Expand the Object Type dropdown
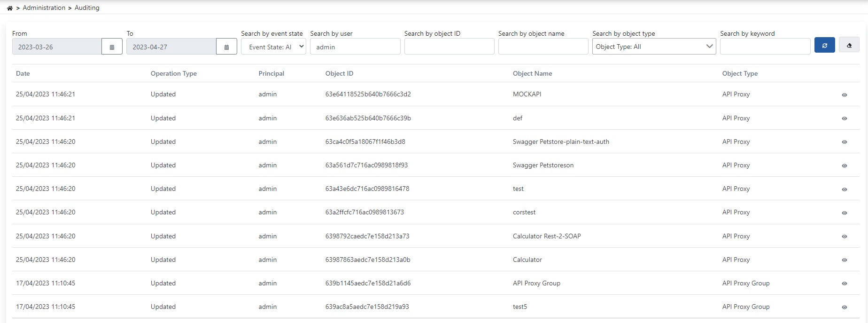Image resolution: width=868 pixels, height=323 pixels. pos(653,47)
